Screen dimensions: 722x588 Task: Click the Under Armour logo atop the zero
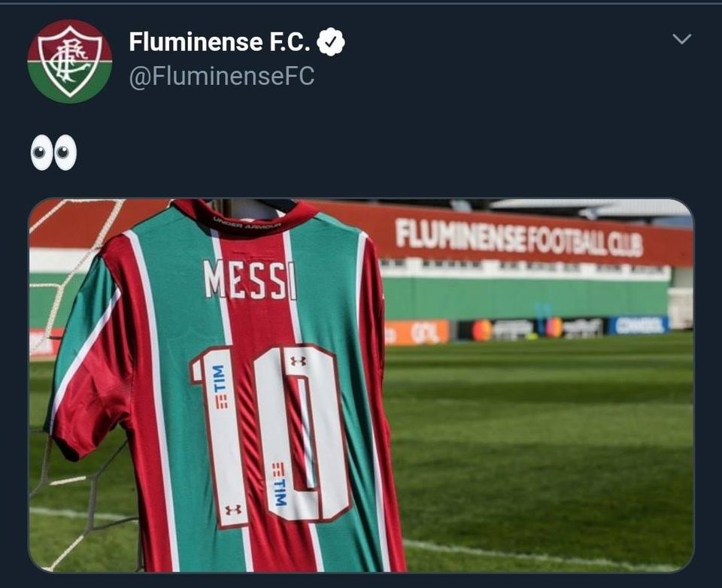click(x=298, y=361)
